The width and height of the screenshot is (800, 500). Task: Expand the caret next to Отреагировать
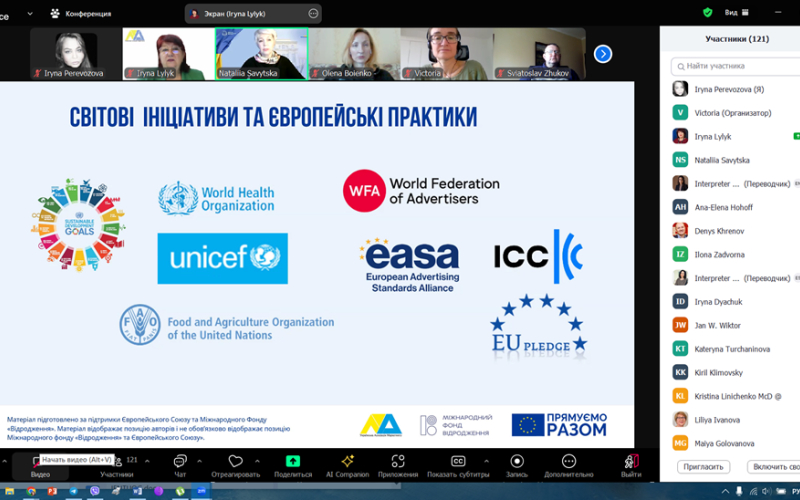(257, 461)
